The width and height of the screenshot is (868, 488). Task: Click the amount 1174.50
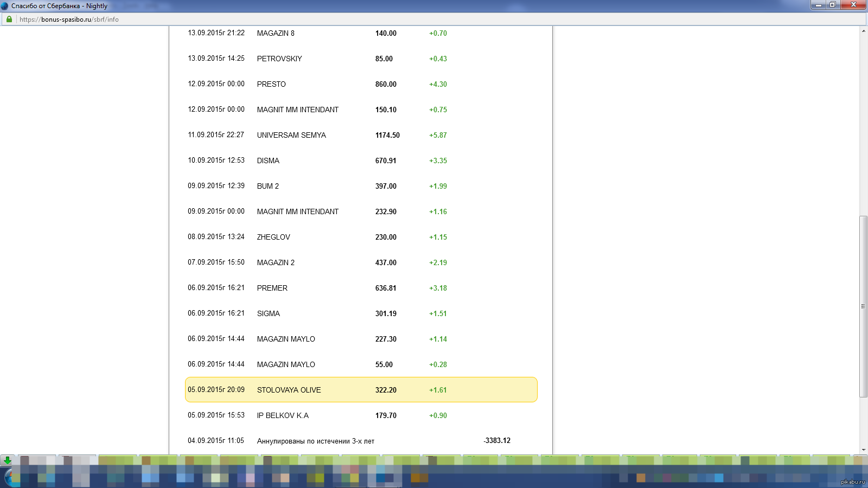[x=387, y=135]
